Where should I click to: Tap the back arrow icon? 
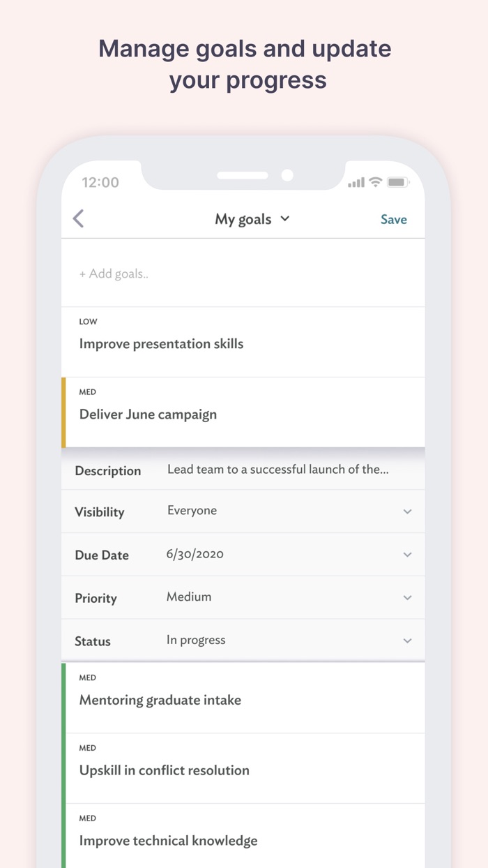(x=78, y=219)
